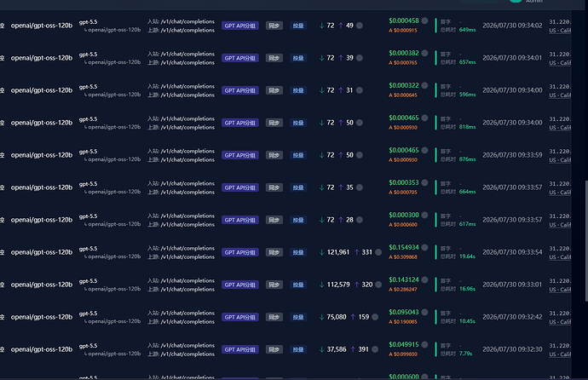Open token info icon beside 72 / 31
This screenshot has width=588, height=380.
point(360,90)
